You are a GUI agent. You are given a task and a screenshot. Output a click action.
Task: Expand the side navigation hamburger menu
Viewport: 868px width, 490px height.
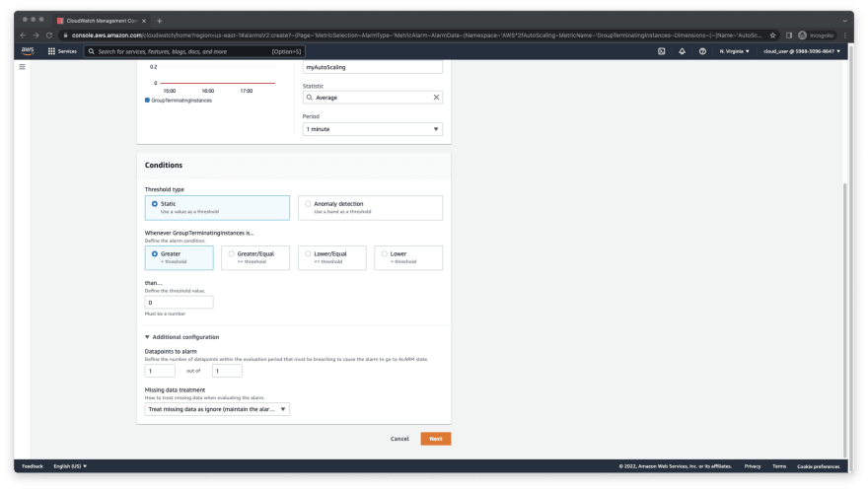22,67
